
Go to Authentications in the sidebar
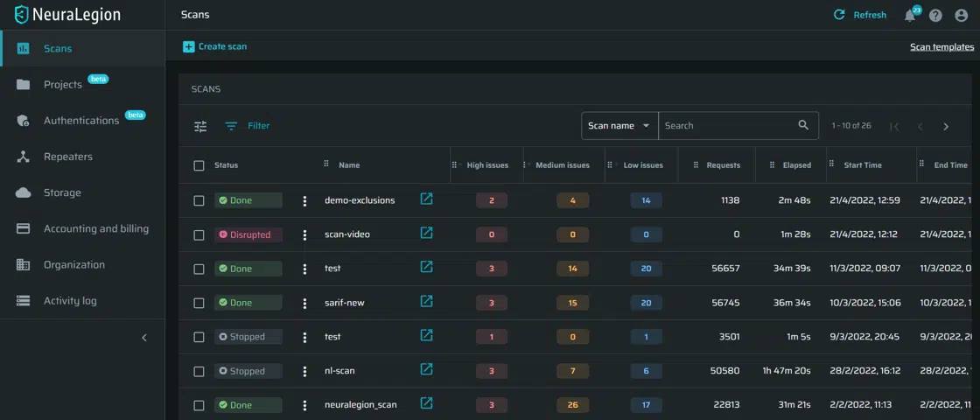82,121
